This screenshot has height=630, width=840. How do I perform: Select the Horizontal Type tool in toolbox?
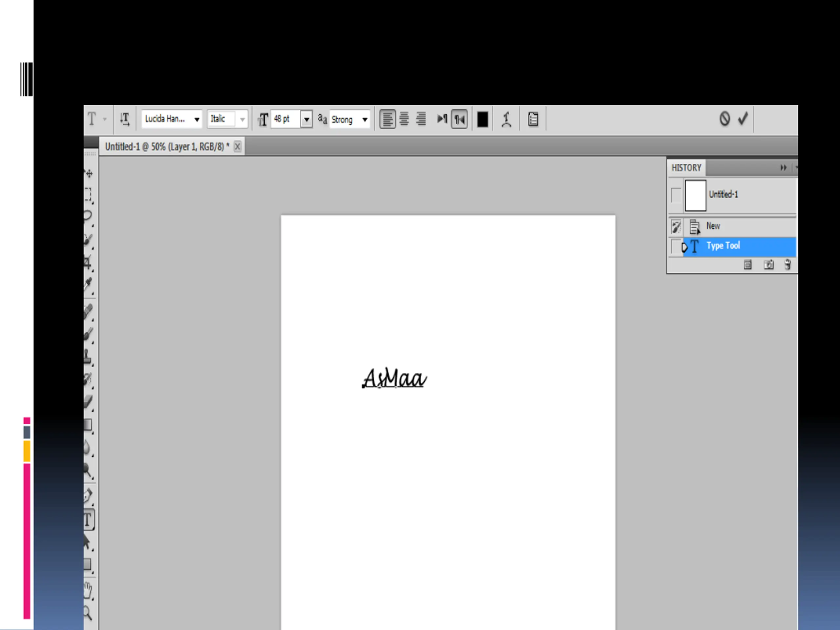[x=89, y=520]
